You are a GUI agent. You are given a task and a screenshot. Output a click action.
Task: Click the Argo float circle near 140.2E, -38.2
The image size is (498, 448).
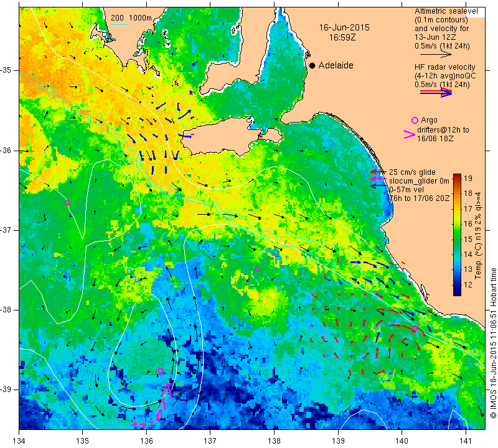pyautogui.click(x=415, y=329)
